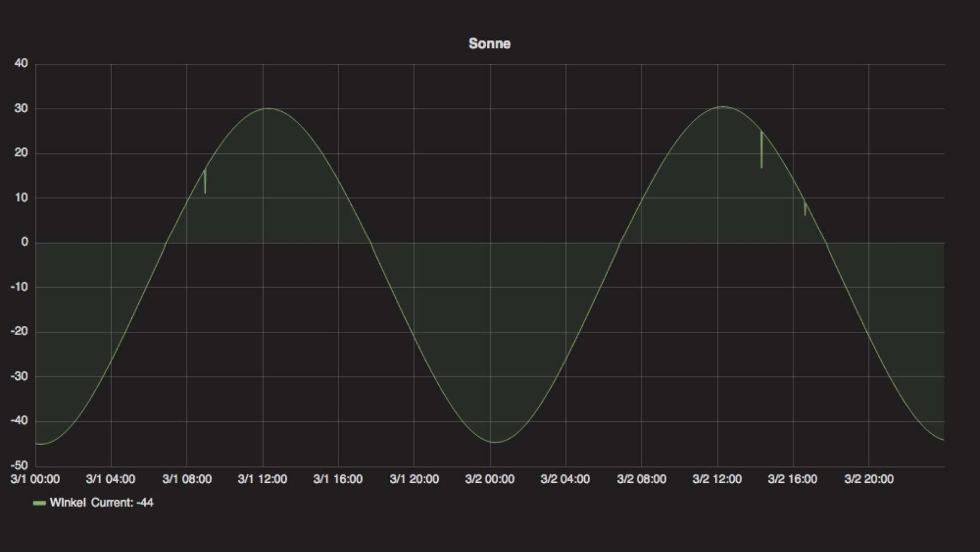Click the 3/2 08:00 x-axis label

click(x=641, y=479)
